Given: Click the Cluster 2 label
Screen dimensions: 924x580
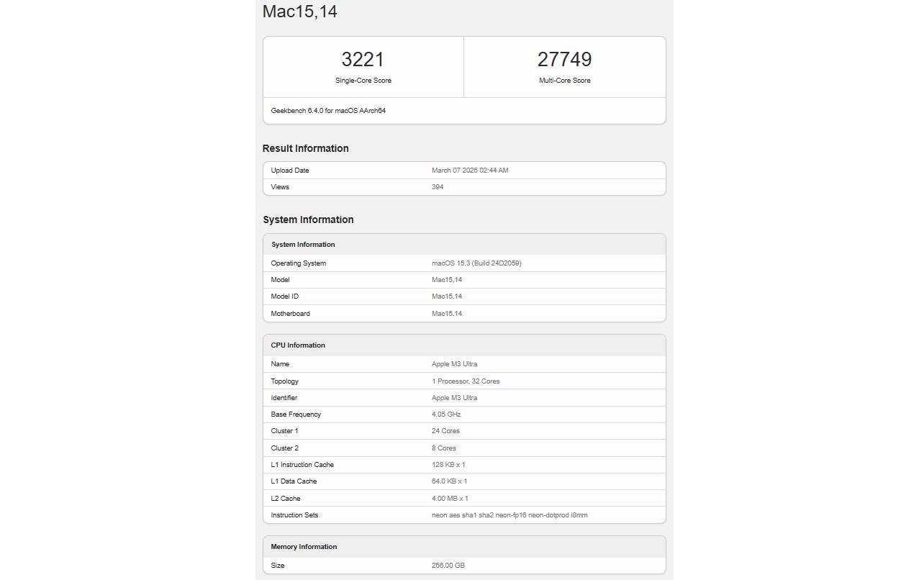Looking at the screenshot, I should coord(285,448).
